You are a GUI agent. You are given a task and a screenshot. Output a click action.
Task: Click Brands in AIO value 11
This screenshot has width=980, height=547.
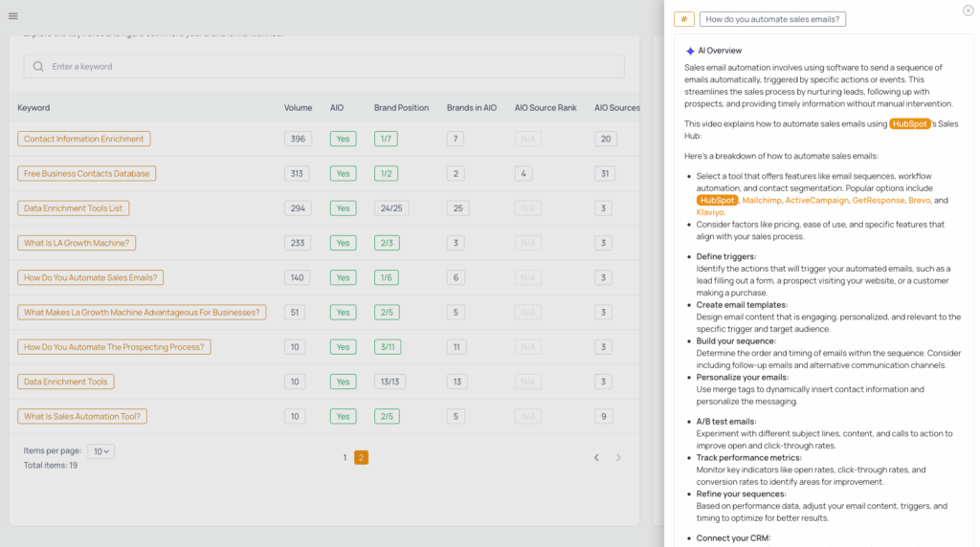coord(457,347)
